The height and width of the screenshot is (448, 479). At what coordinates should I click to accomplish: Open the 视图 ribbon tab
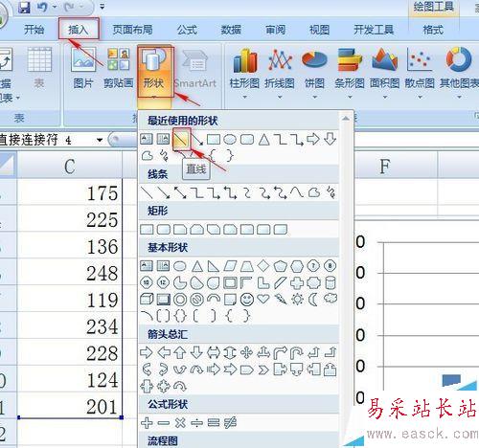pos(319,30)
